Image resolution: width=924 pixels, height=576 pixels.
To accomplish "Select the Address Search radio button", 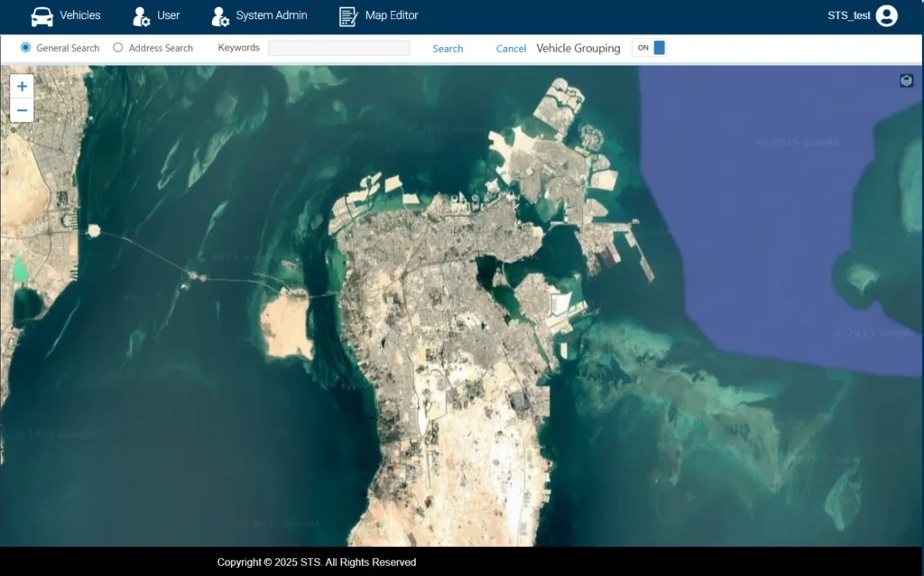I will click(x=118, y=48).
